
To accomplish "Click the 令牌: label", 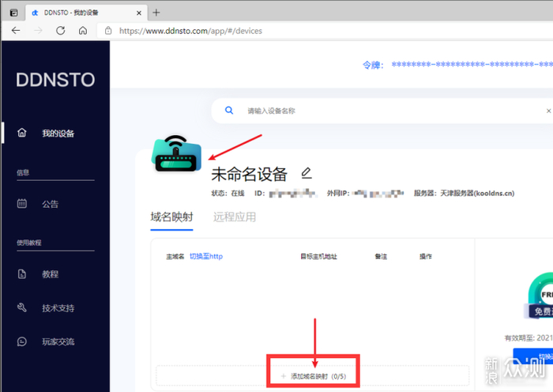I will pyautogui.click(x=373, y=65).
